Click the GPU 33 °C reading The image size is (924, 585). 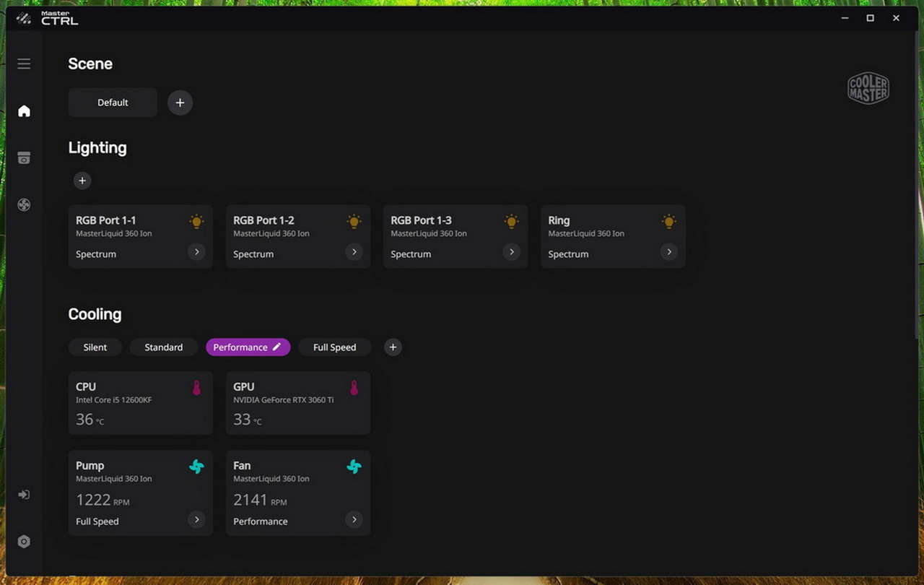(x=248, y=420)
